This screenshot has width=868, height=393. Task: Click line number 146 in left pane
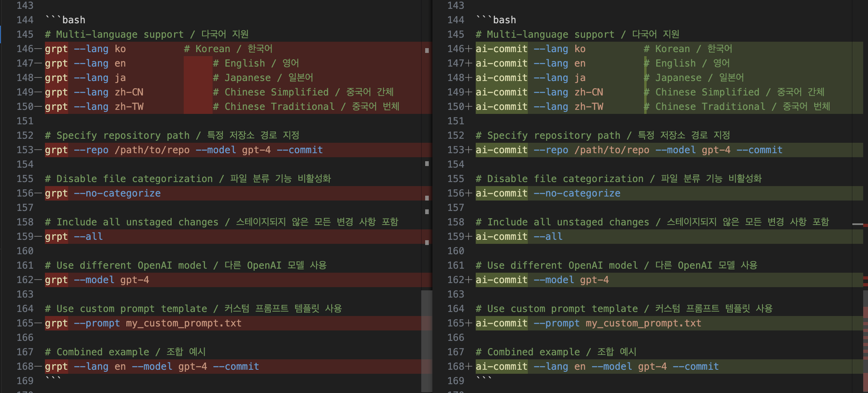click(25, 49)
